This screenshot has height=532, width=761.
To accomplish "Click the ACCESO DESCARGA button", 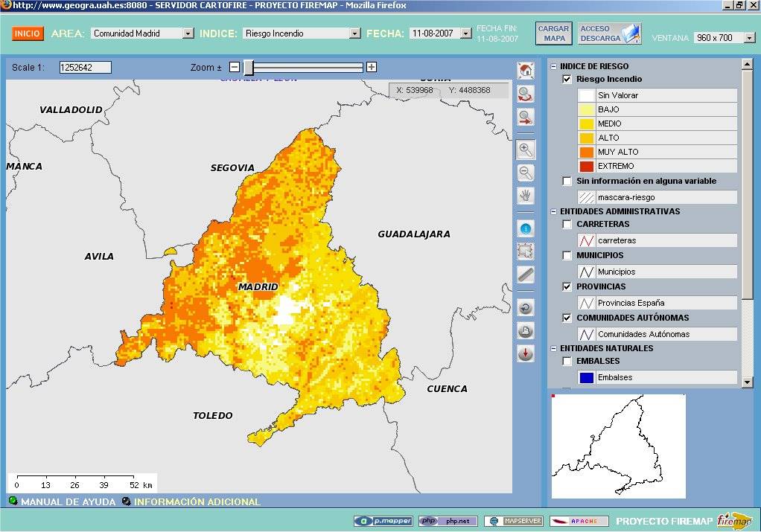I will (x=610, y=33).
